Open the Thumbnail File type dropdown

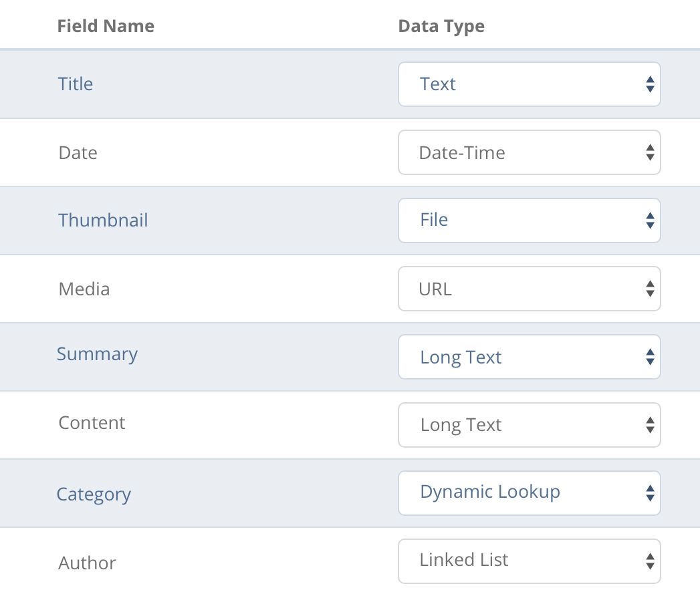pyautogui.click(x=529, y=220)
